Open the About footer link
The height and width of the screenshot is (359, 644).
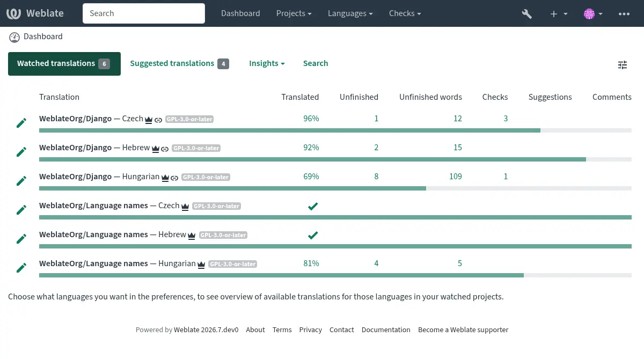tap(255, 330)
